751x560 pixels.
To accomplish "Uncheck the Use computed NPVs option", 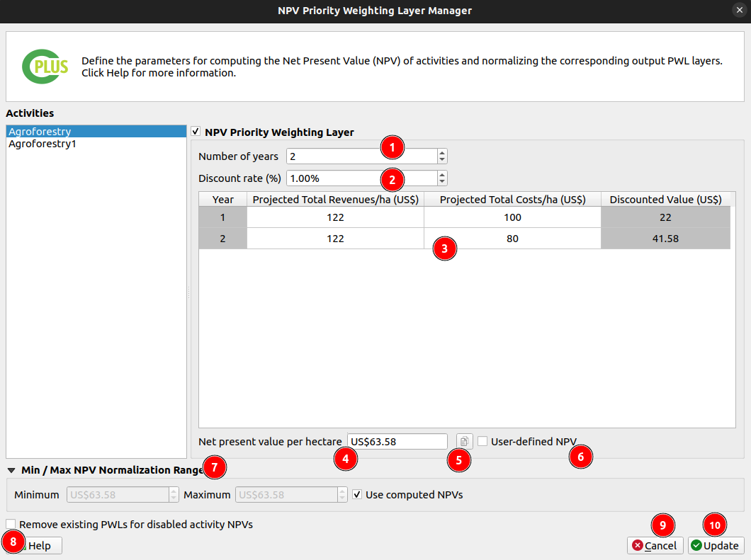I will coord(357,494).
